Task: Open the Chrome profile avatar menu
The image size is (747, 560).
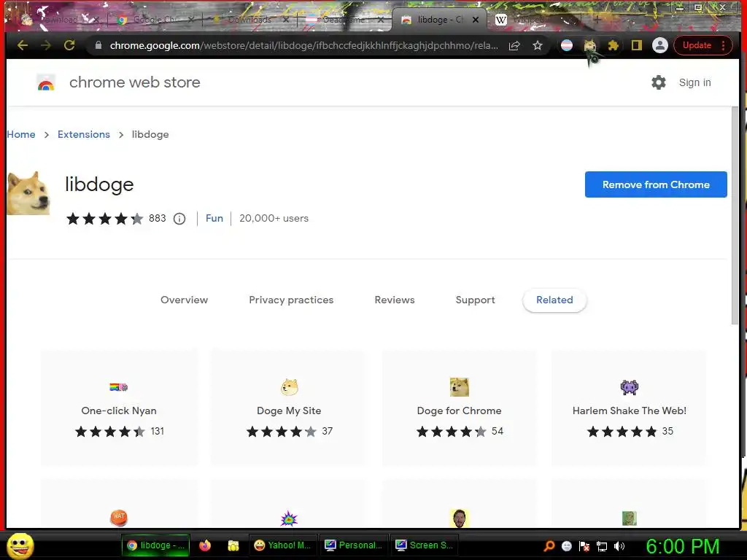Action: (x=659, y=45)
